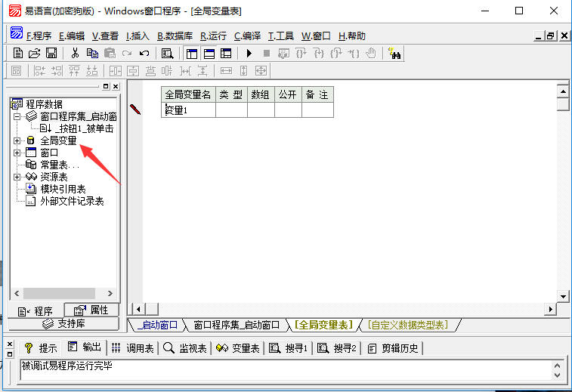Switch to the 自定义数据类型表 tab
This screenshot has height=392, width=572.
[407, 325]
